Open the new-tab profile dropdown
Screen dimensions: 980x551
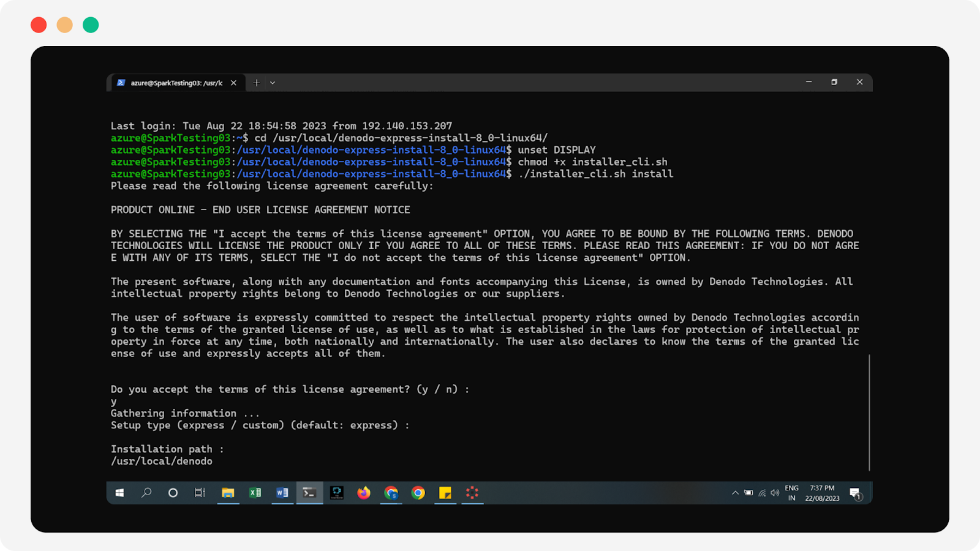tap(273, 83)
